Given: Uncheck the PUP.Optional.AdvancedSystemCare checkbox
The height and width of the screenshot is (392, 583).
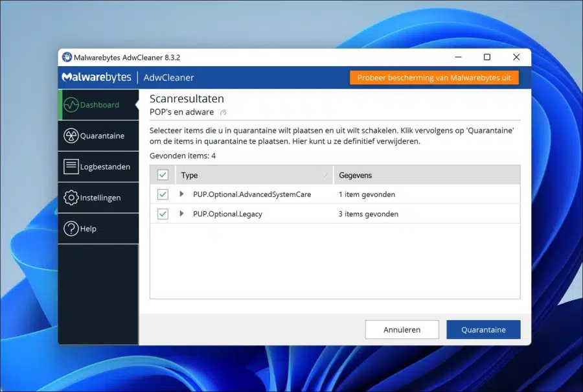Looking at the screenshot, I should pos(163,194).
